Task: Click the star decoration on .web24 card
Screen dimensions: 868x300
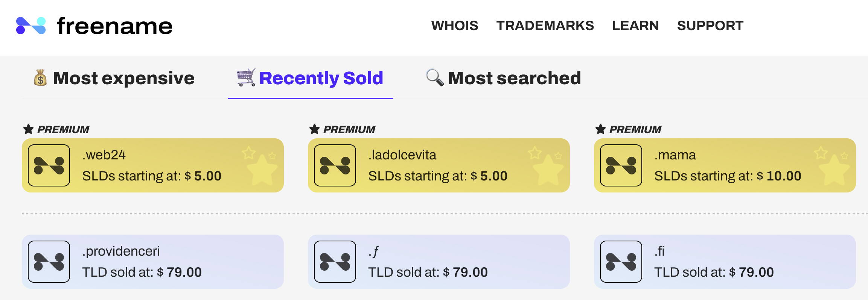Action: (260, 165)
